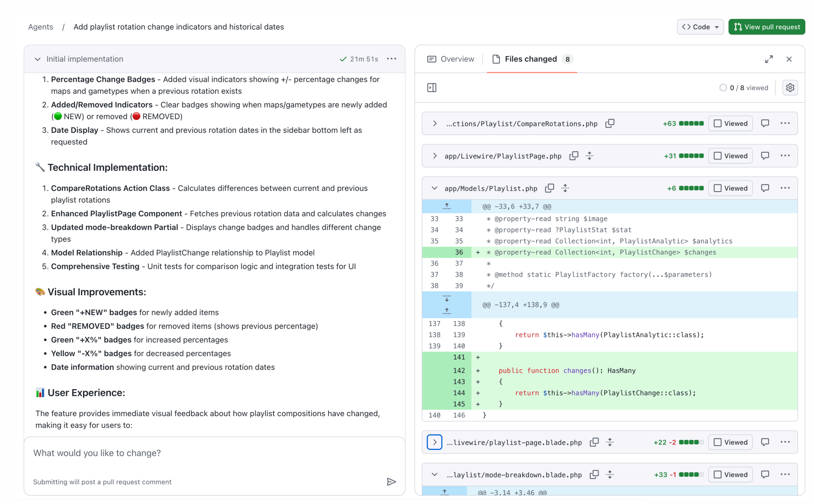Click new line number 144 hasMany PlaylistChange
Image resolution: width=814 pixels, height=504 pixels.
(x=459, y=393)
